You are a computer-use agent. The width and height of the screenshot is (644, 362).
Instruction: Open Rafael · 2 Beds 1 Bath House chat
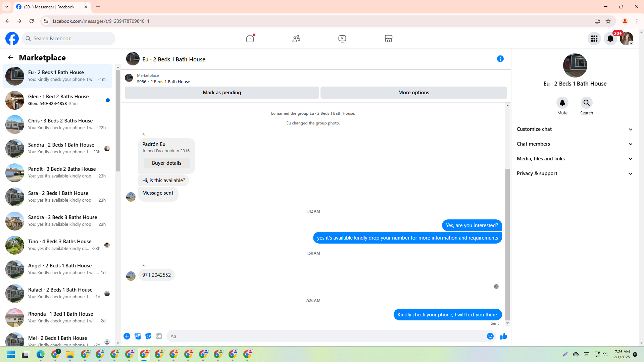[57, 294]
